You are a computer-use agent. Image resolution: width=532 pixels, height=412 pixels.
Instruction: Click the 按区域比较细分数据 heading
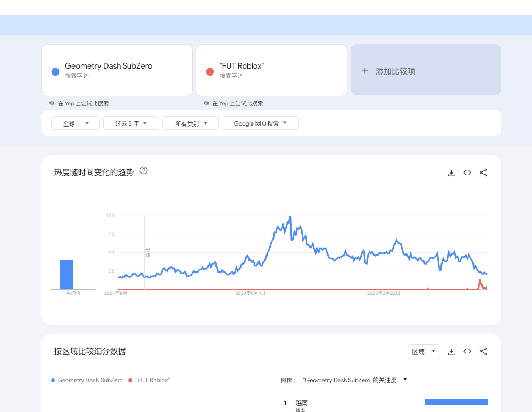point(90,351)
